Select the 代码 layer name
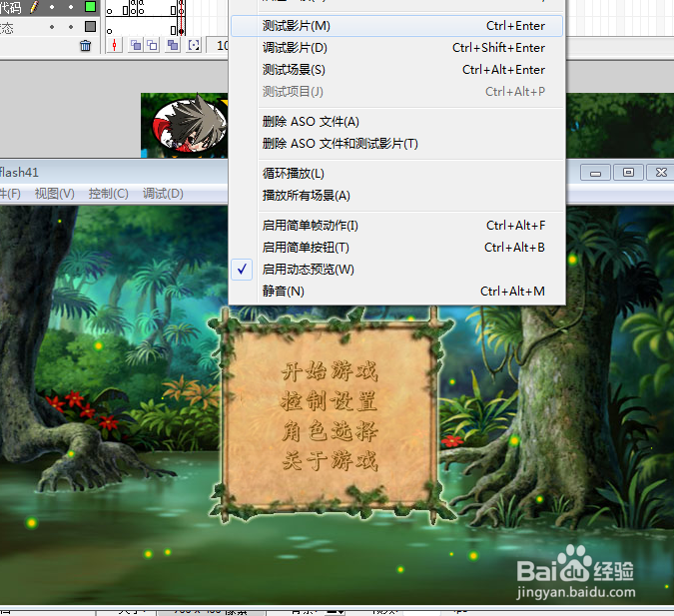 [10, 7]
